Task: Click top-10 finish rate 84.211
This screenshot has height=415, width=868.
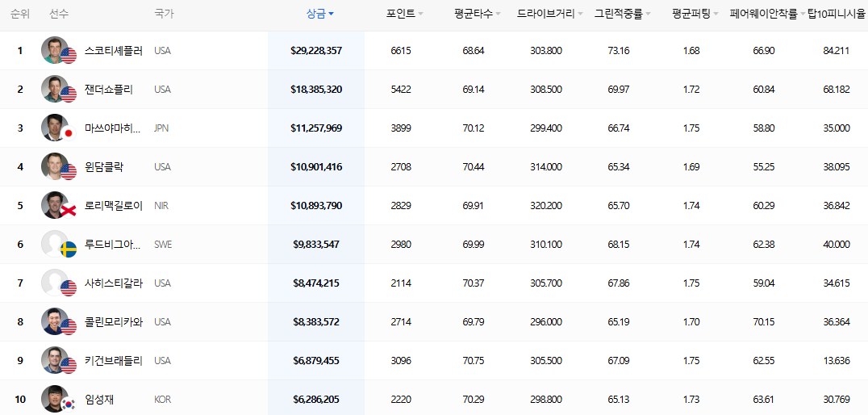Action: pos(837,50)
